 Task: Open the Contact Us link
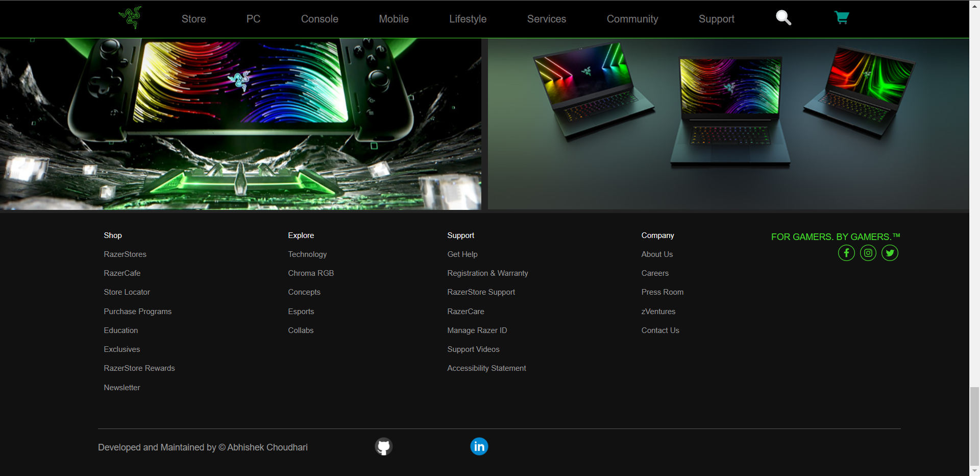pyautogui.click(x=660, y=330)
